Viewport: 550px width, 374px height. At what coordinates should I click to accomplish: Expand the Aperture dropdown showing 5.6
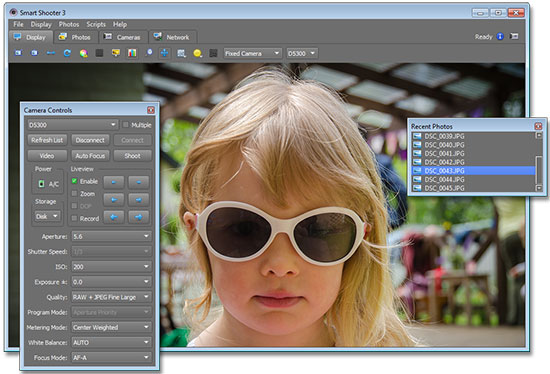point(112,236)
